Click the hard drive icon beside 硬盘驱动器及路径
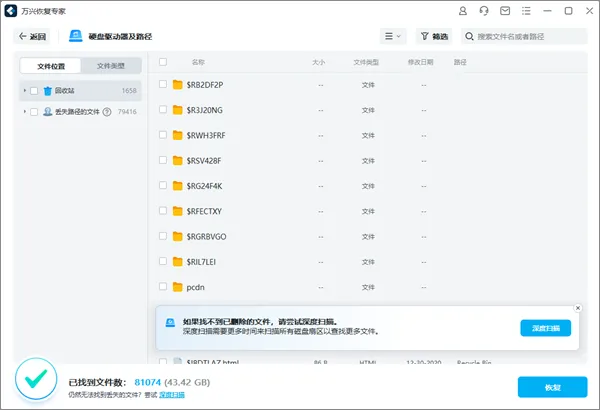Screen dimensions: 600x410 (76, 36)
